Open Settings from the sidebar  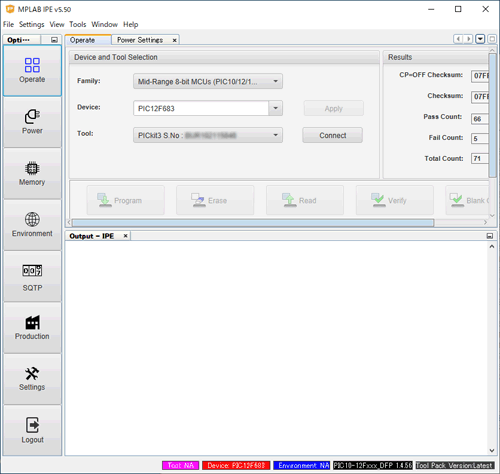tap(32, 379)
